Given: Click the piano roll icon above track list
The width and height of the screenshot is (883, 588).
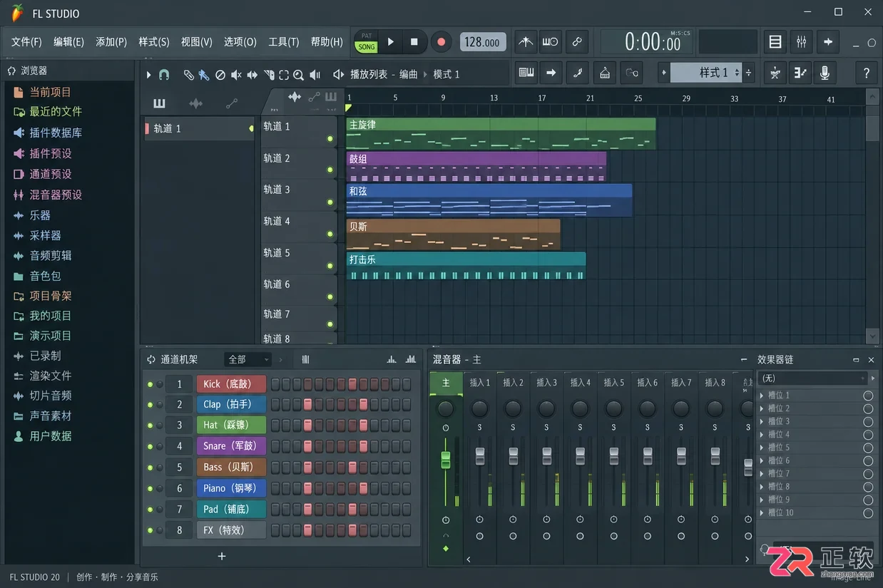Looking at the screenshot, I should click(x=159, y=103).
